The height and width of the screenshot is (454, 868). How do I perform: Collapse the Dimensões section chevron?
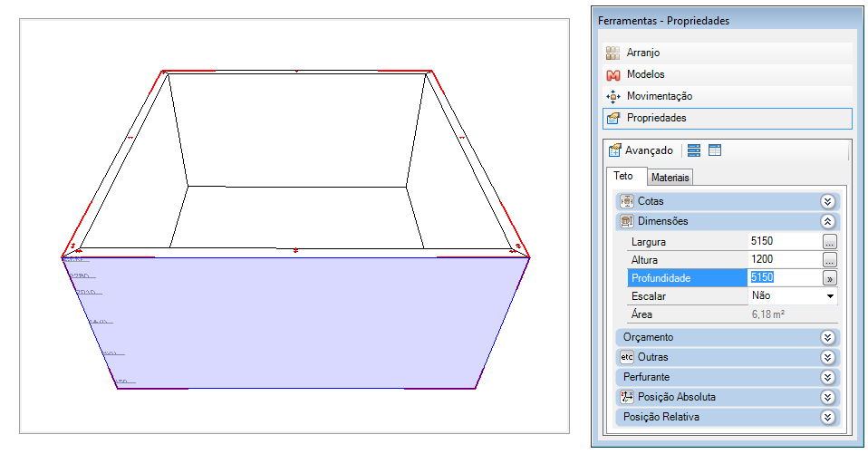827,221
